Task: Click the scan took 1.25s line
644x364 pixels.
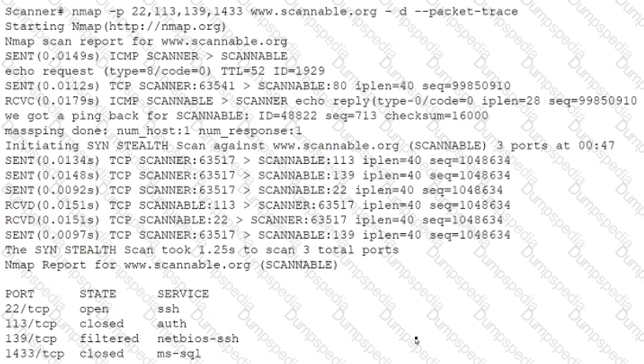Action: [202, 251]
